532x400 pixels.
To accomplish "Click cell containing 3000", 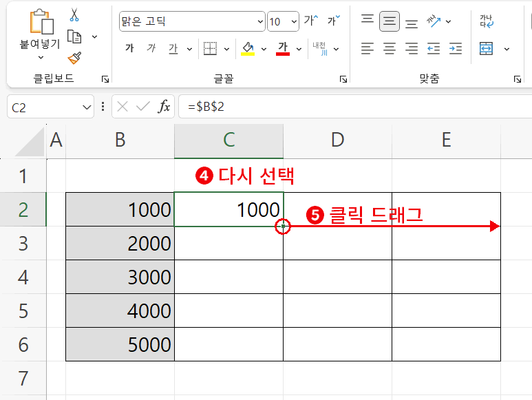I will (x=120, y=277).
